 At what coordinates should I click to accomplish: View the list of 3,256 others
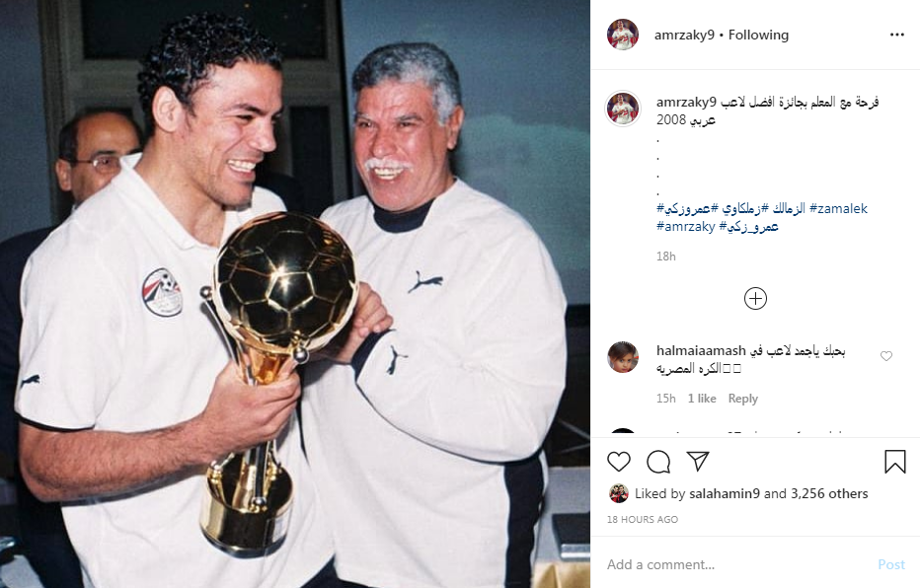click(x=829, y=493)
